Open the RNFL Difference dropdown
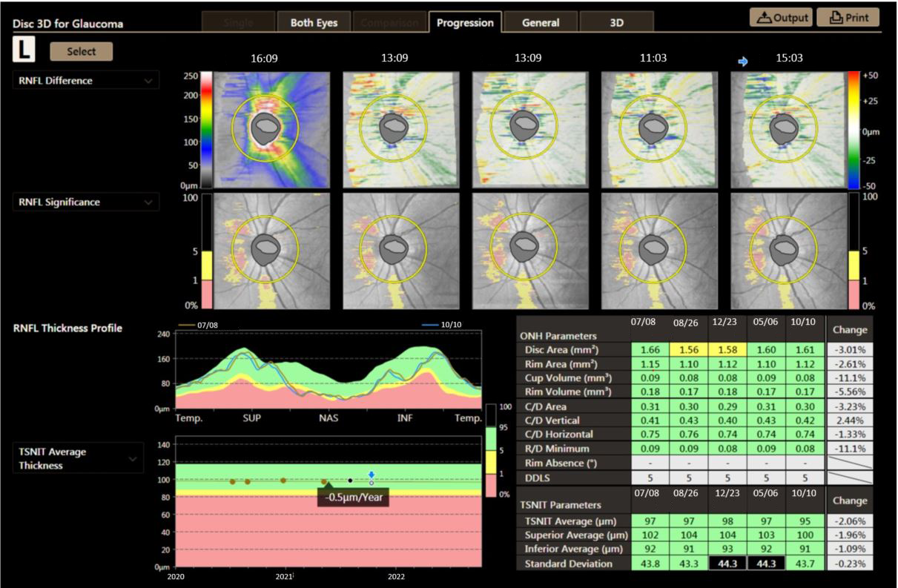This screenshot has width=898, height=588. click(x=86, y=80)
